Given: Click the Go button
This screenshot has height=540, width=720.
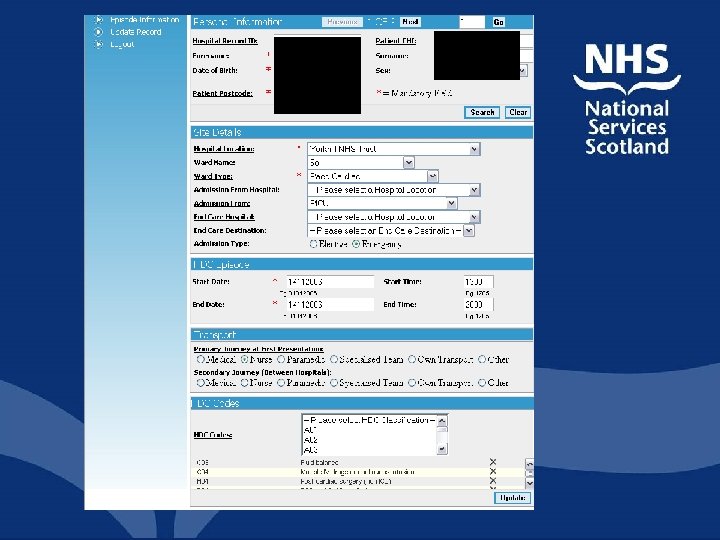Looking at the screenshot, I should tap(499, 22).
